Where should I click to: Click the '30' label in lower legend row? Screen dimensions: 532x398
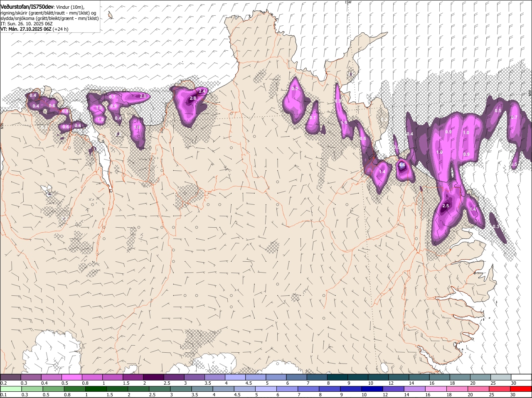coord(512,395)
